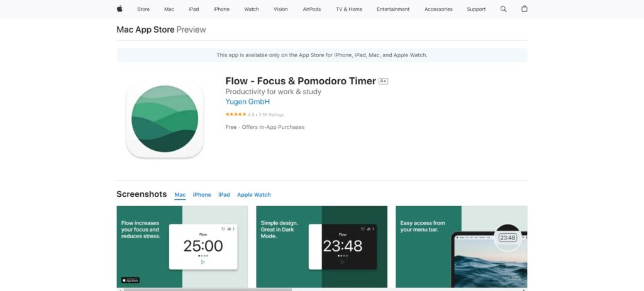The height and width of the screenshot is (291, 644).
Task: Open iPhone navigation menu item
Action: tap(221, 9)
